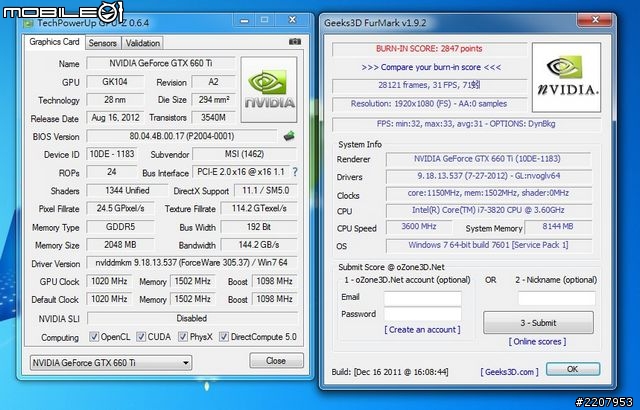This screenshot has width=640, height=410.
Task: Click the Texture Fillrate 114.2 GTexel/s value
Action: tap(259, 208)
